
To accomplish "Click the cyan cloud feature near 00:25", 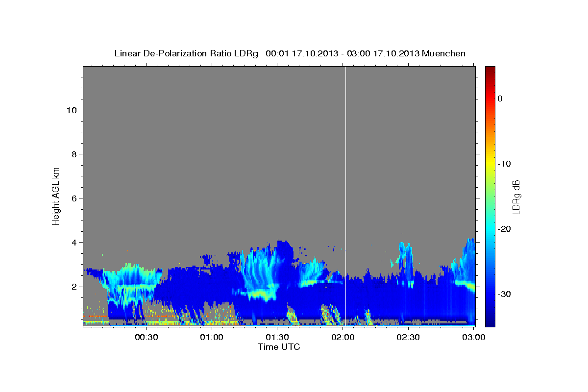I will pos(131,284).
